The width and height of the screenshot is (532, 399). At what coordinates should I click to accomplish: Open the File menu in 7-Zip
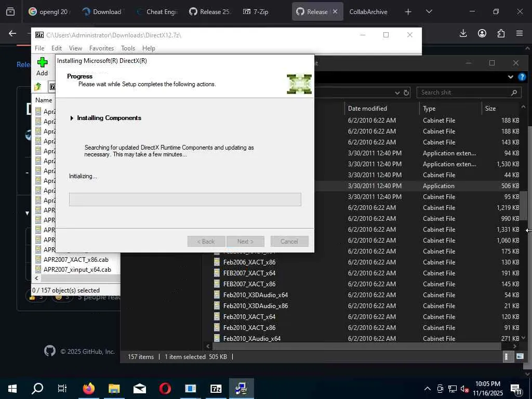pos(39,48)
